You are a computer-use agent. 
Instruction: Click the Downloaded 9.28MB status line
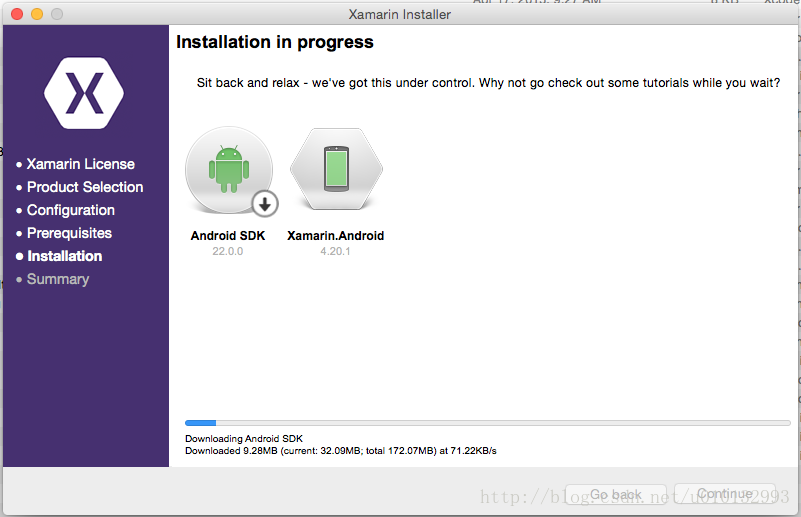point(341,451)
